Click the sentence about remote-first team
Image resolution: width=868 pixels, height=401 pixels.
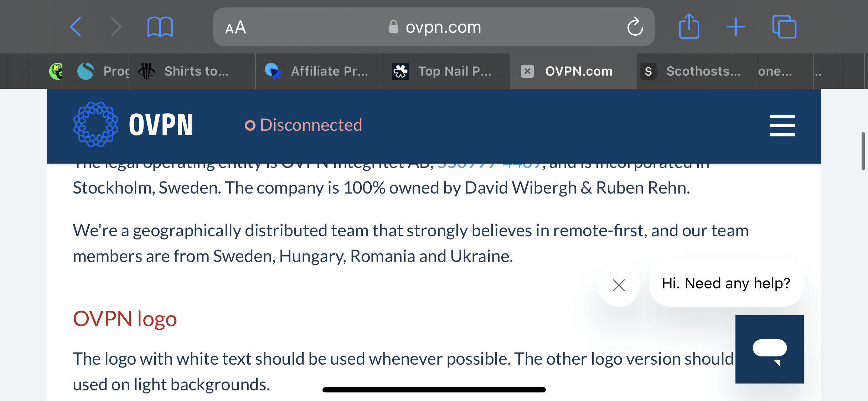pyautogui.click(x=411, y=243)
